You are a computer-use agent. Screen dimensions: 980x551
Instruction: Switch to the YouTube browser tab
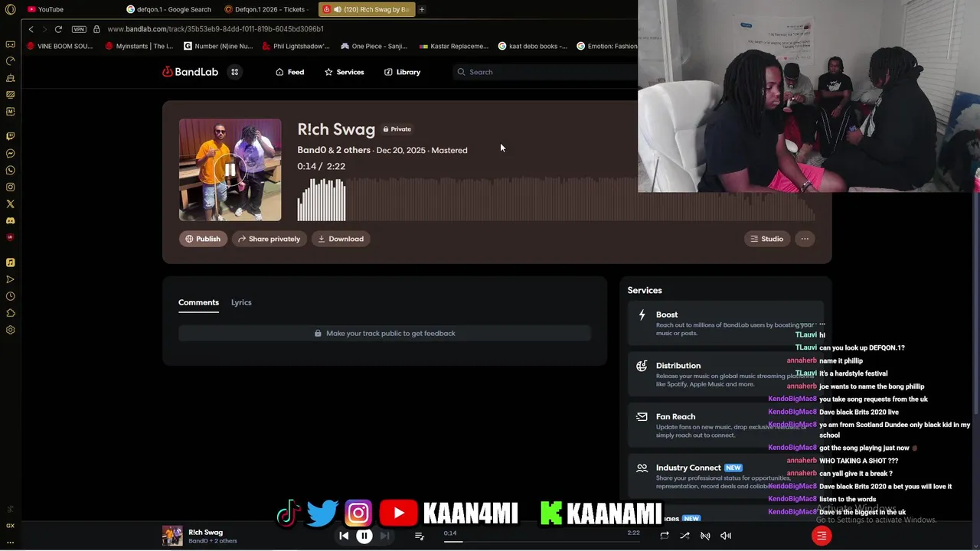[x=69, y=9]
